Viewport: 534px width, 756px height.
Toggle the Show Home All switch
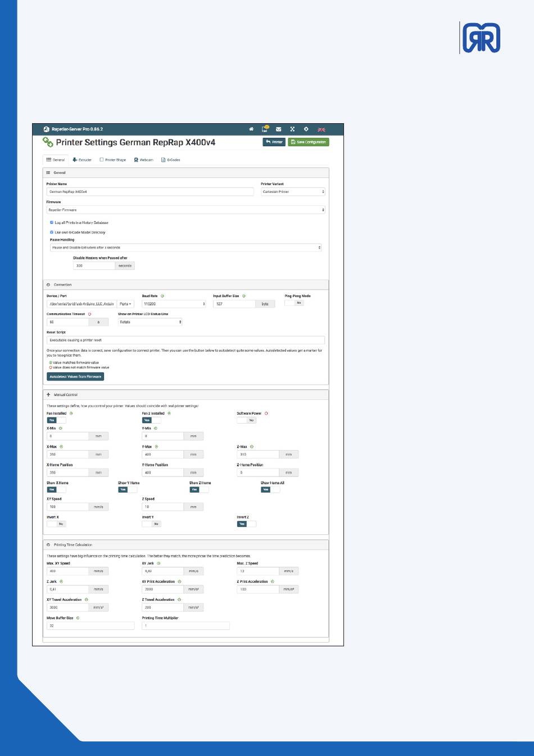[270, 489]
